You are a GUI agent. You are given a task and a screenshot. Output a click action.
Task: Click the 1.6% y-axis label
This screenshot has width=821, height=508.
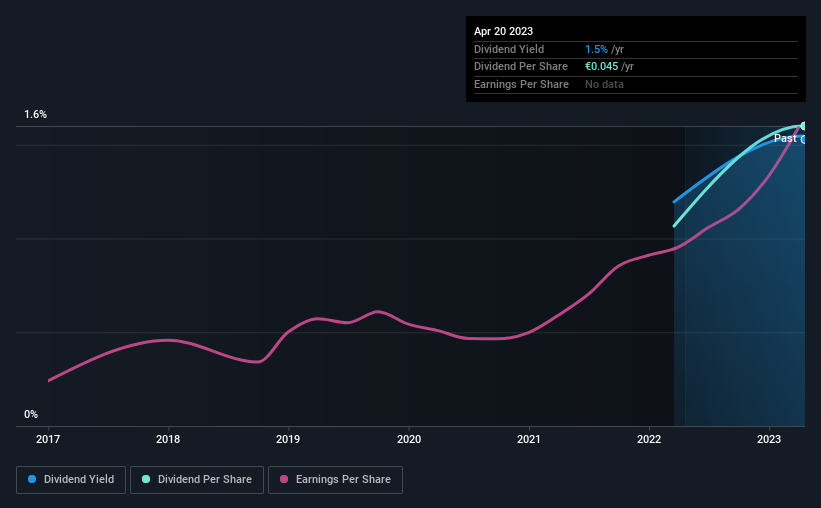36,114
